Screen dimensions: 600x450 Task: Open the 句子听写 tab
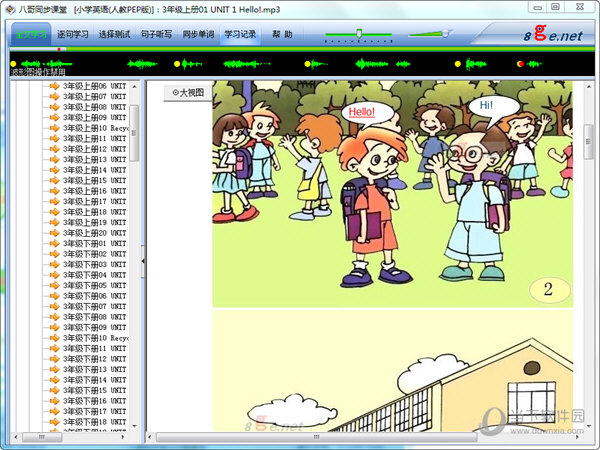pos(156,34)
